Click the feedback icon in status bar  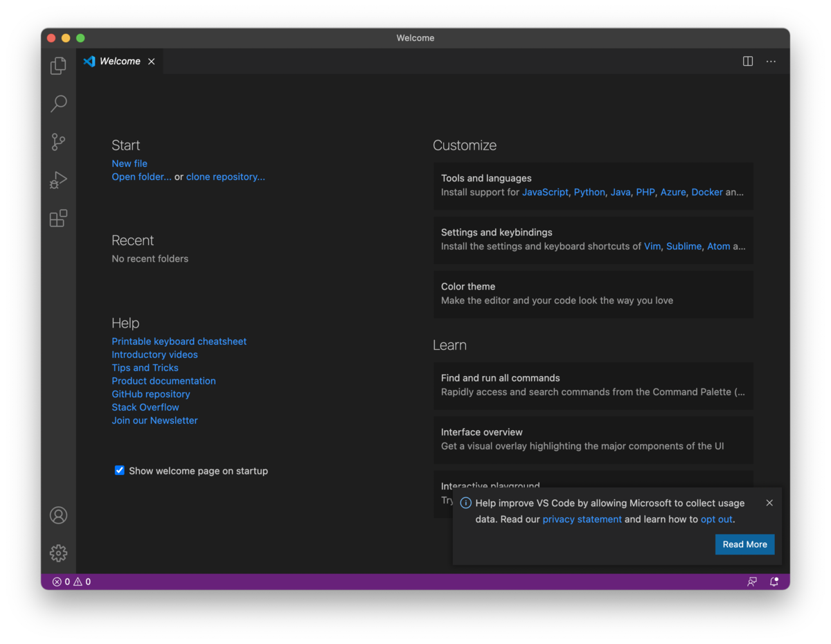[x=752, y=582]
